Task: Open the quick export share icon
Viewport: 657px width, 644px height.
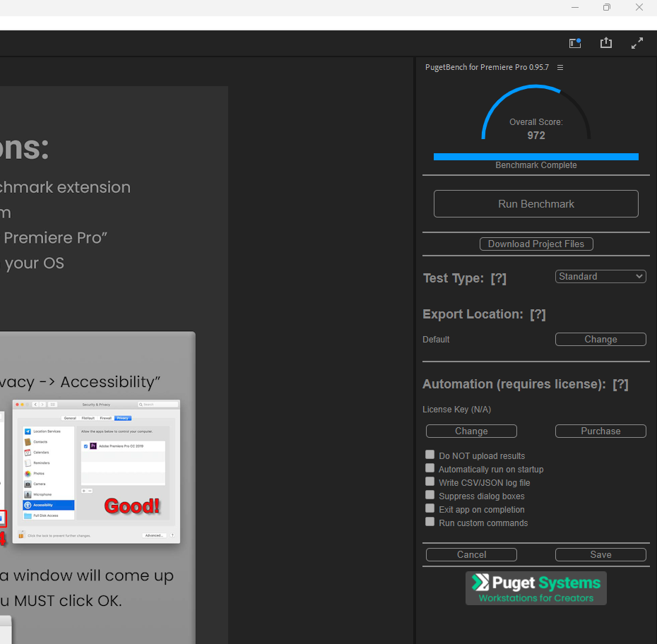Action: 606,42
